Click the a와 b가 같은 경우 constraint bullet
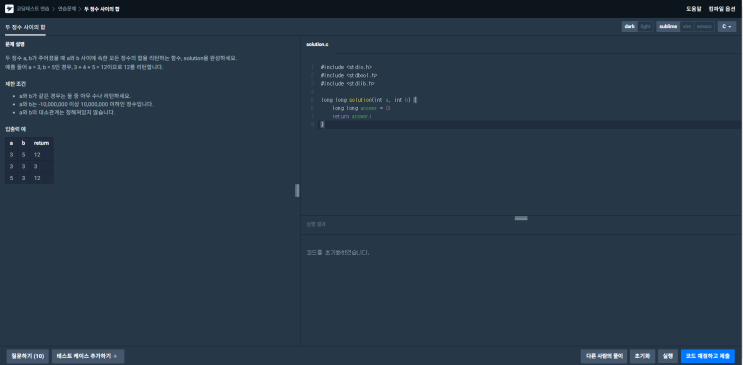The height and width of the screenshot is (365, 743). pyautogui.click(x=75, y=96)
